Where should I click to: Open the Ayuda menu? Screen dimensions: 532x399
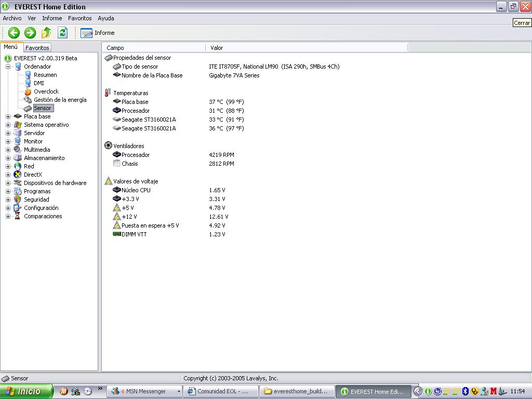tap(106, 18)
